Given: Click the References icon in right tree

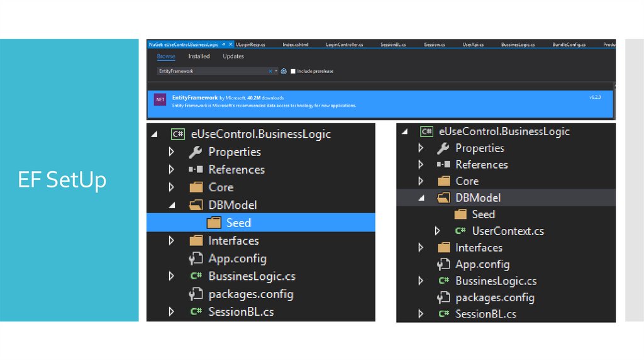Looking at the screenshot, I should [443, 164].
